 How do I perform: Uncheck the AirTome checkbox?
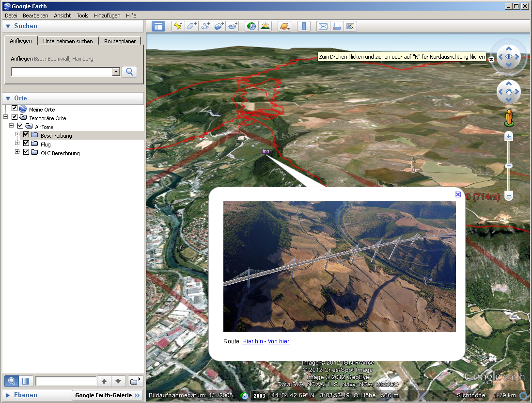[20, 126]
